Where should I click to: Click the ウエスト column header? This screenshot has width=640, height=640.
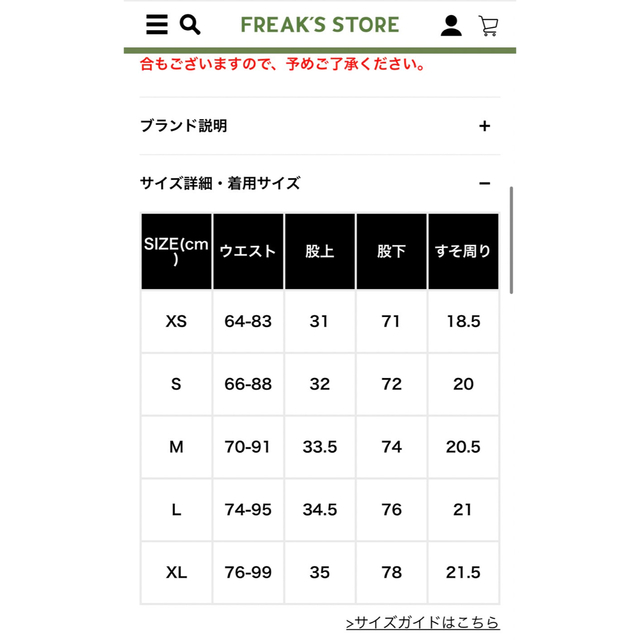click(248, 251)
